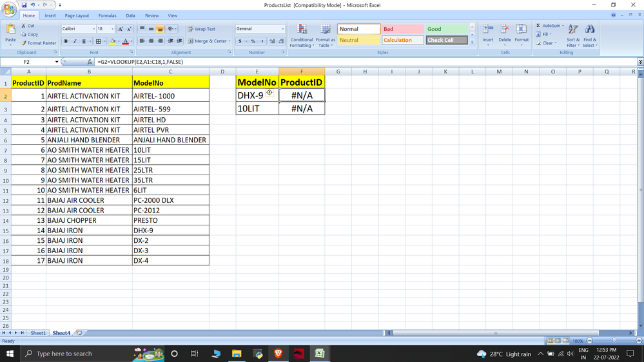644x362 pixels.
Task: Expand the Fill dropdown in Editing
Action: tap(551, 35)
